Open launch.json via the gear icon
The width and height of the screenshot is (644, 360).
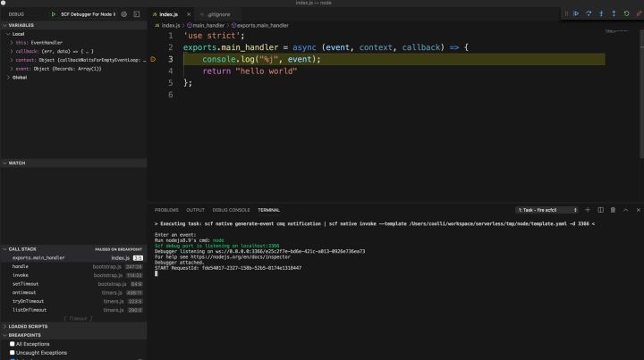click(124, 14)
